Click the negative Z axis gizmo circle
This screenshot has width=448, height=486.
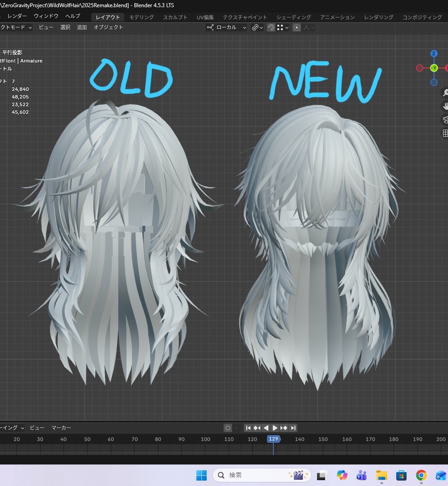[434, 82]
